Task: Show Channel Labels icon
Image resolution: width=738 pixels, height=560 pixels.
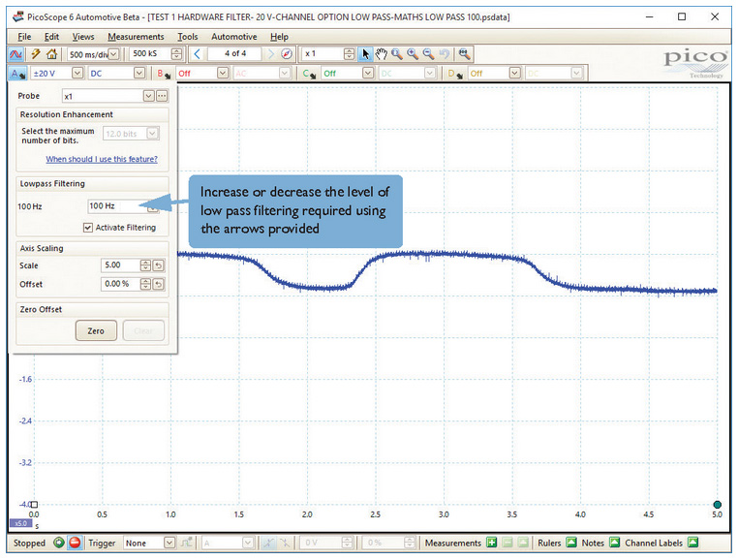Action: pyautogui.click(x=692, y=543)
